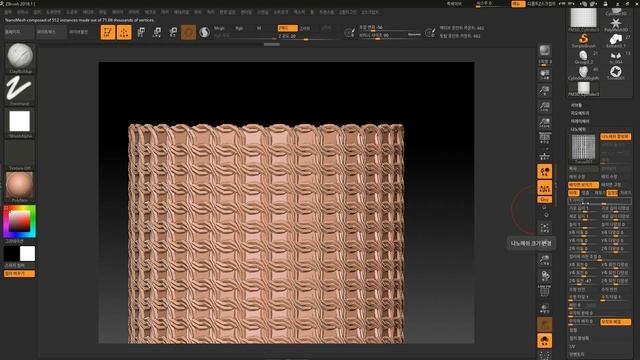Collapse the 나노메쉬 section header
The height and width of the screenshot is (360, 640).
pyautogui.click(x=578, y=129)
